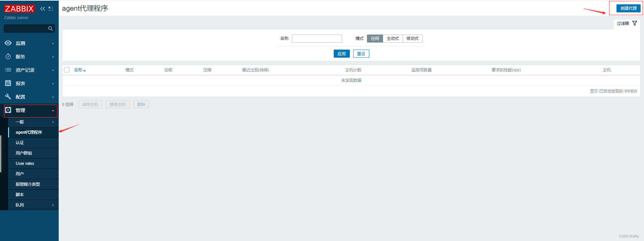
Task: Open 报警媒介类型 menu item
Action: click(34, 184)
